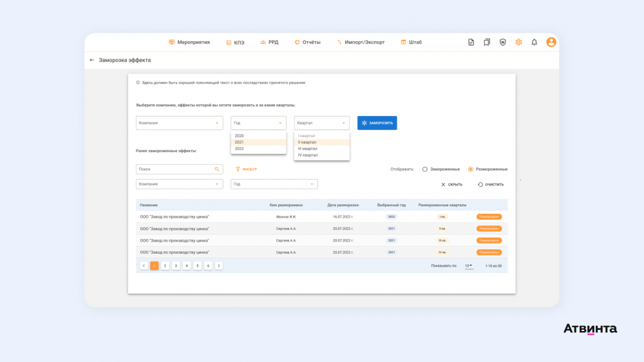Open the Мероприятия menu

(x=189, y=43)
